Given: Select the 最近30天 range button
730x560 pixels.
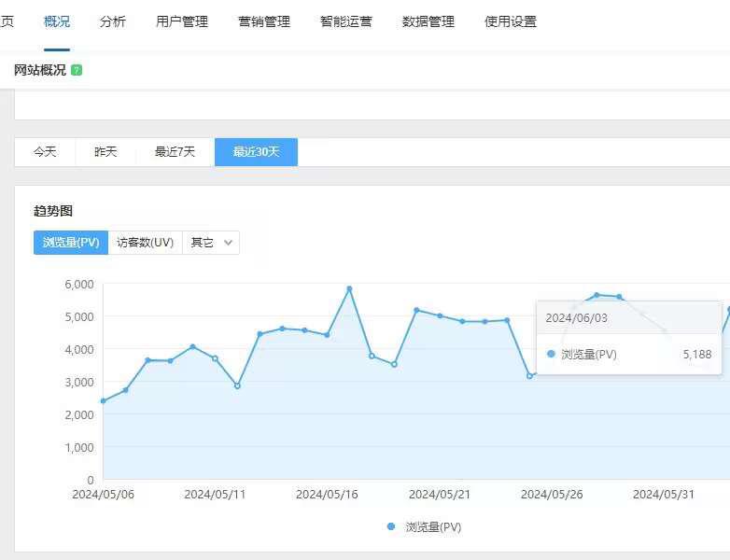Looking at the screenshot, I should (x=256, y=152).
